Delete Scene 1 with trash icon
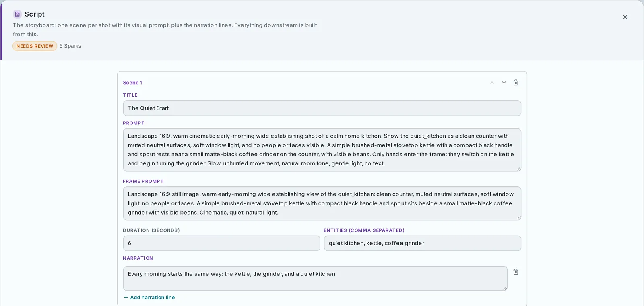The height and width of the screenshot is (306, 644). (516, 83)
